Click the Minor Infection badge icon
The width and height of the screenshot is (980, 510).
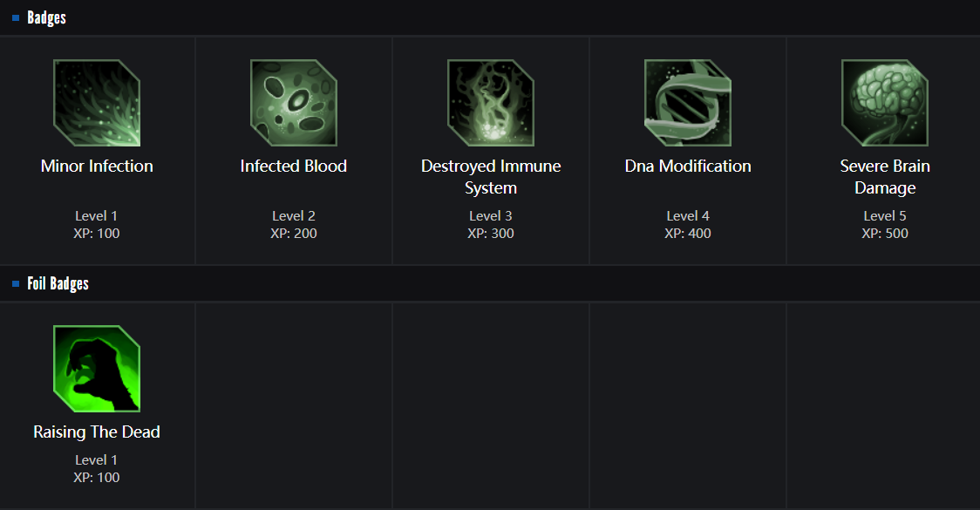(97, 103)
